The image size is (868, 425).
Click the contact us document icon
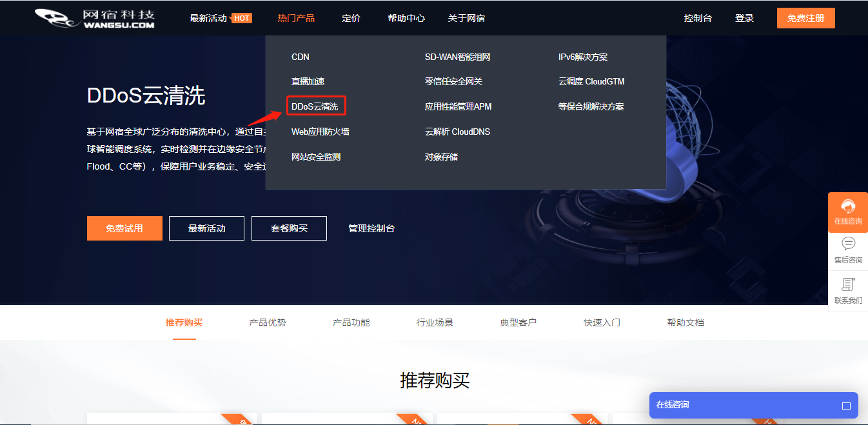click(x=848, y=284)
